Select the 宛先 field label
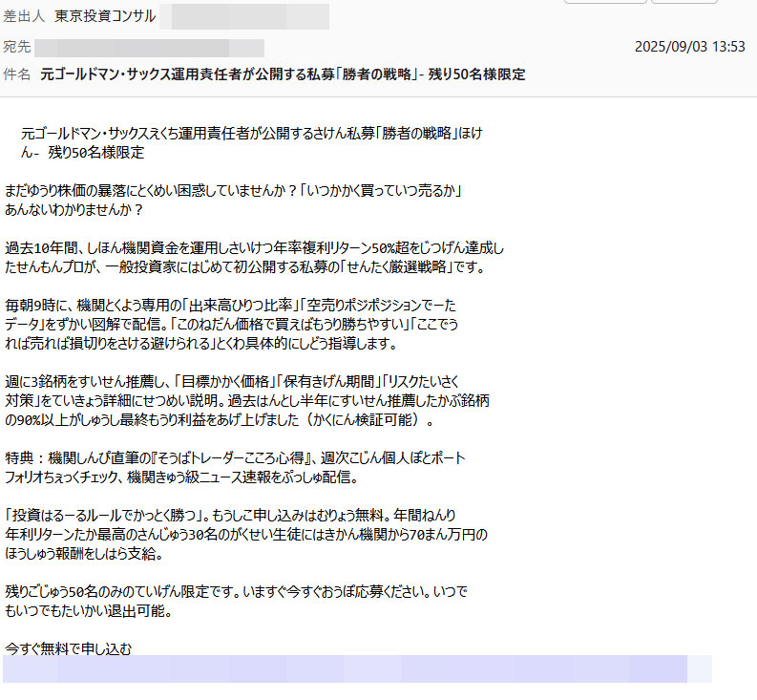 point(17,47)
